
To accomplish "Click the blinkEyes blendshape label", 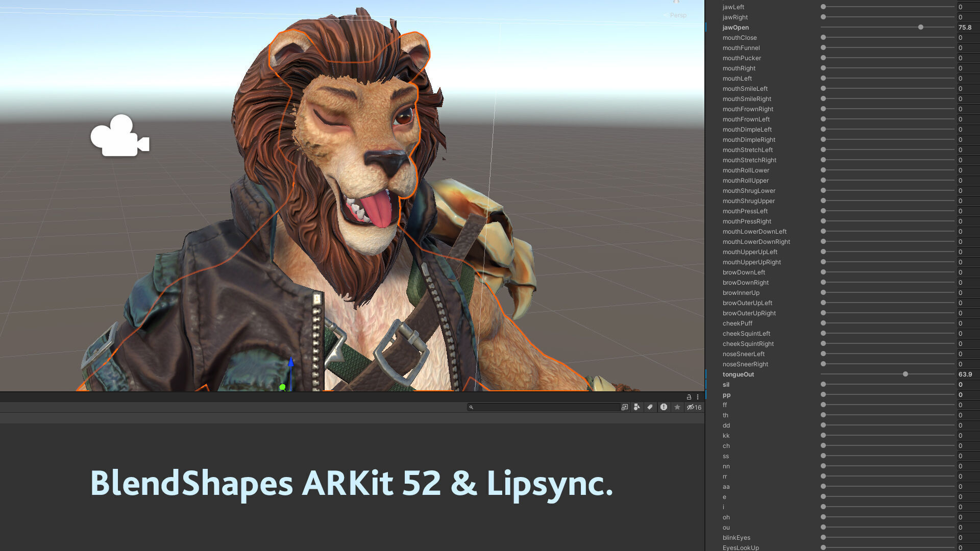I will (736, 538).
